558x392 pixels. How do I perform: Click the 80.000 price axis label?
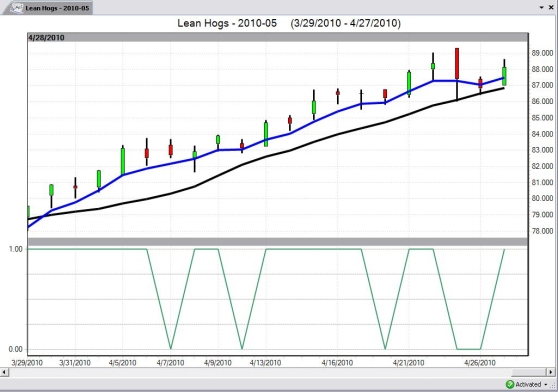tap(542, 198)
